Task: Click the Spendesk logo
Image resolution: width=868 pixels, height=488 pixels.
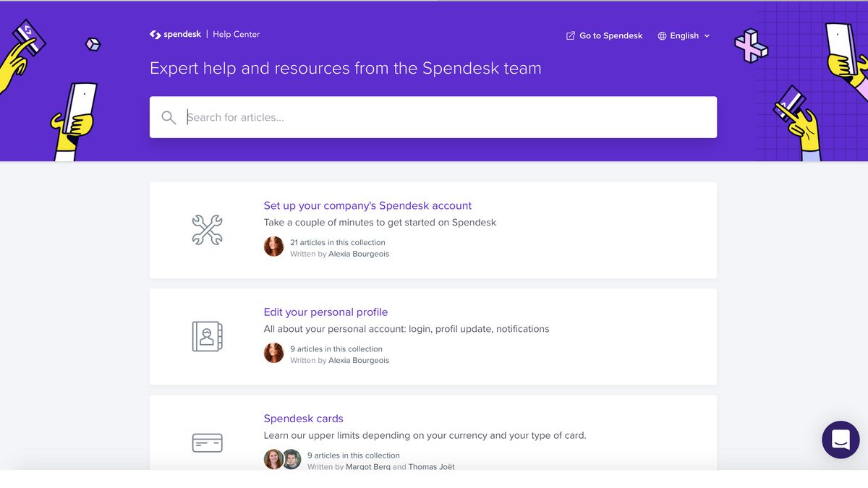Action: [175, 33]
